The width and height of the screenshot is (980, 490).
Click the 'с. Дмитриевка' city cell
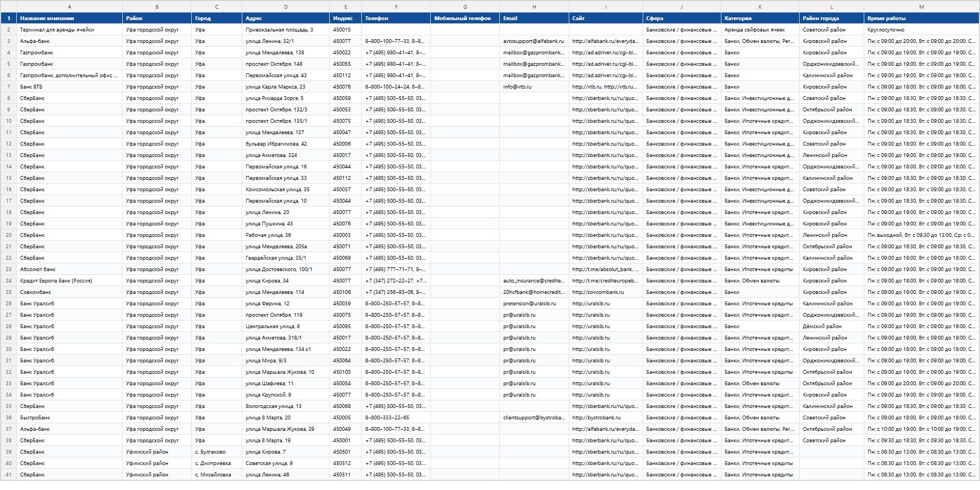click(217, 463)
